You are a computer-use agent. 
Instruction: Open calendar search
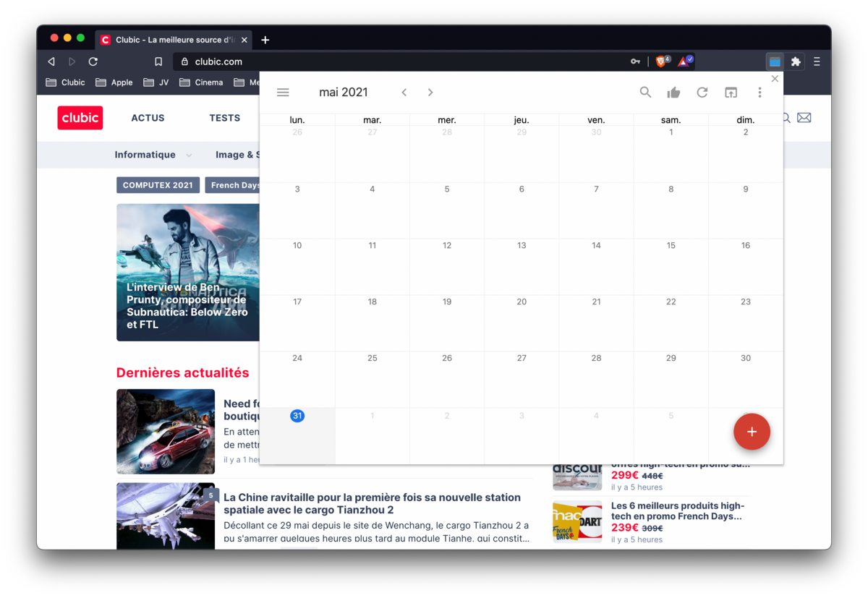coord(645,93)
